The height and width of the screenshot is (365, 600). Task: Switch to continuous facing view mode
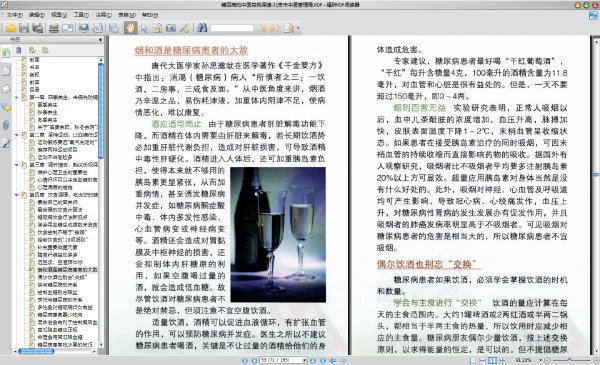(x=502, y=360)
